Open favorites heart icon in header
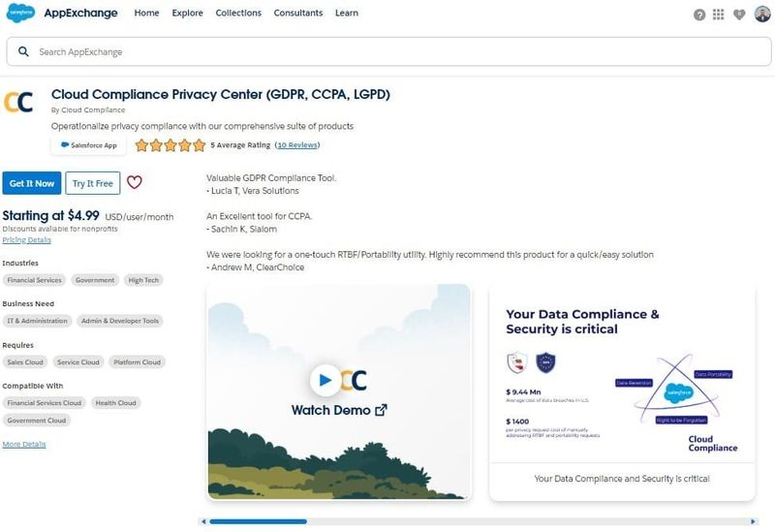Screen dimensions: 775x532 (x=739, y=15)
